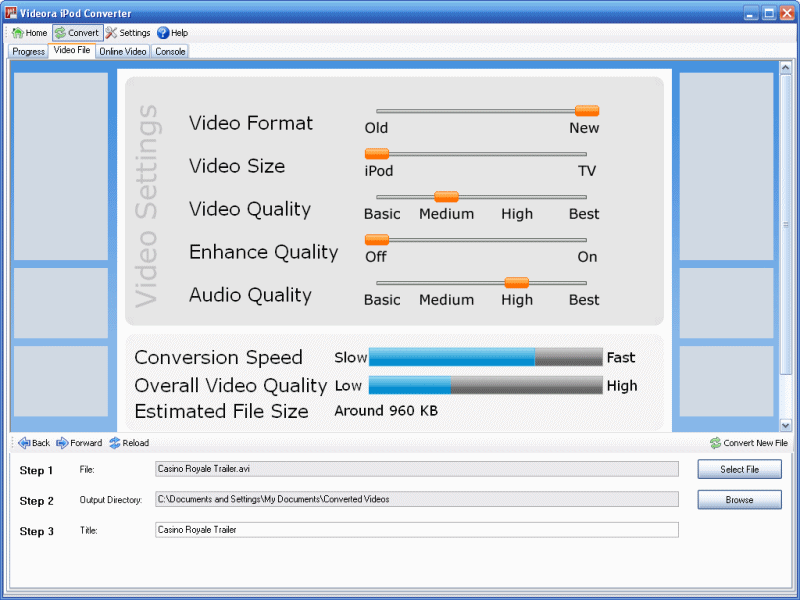Minimize the Videora iPod Converter window
Screen dimensions: 800x600
(751, 13)
